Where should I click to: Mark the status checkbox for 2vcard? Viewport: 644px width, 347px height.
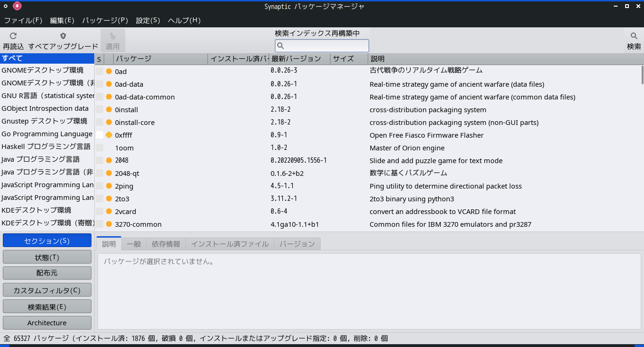pos(99,211)
